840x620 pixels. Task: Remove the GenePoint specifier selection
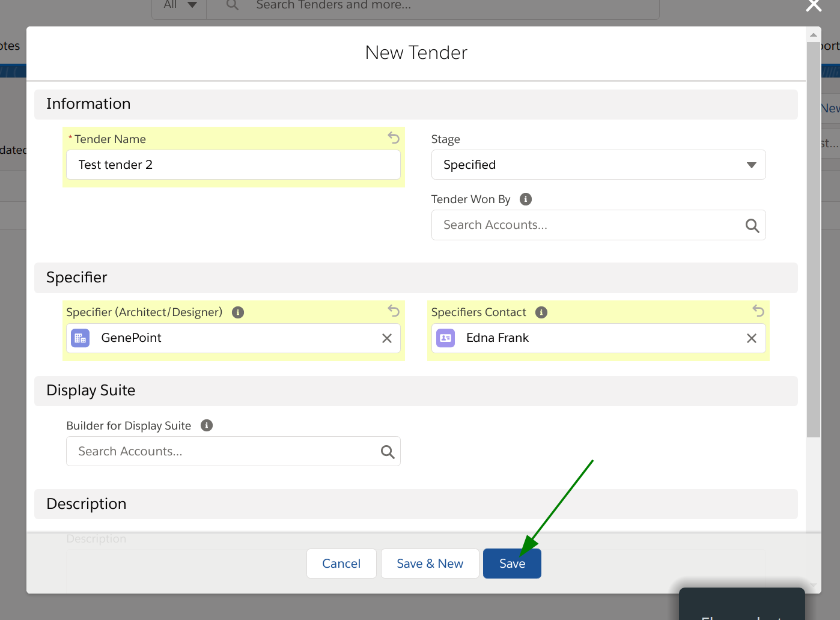pos(387,338)
